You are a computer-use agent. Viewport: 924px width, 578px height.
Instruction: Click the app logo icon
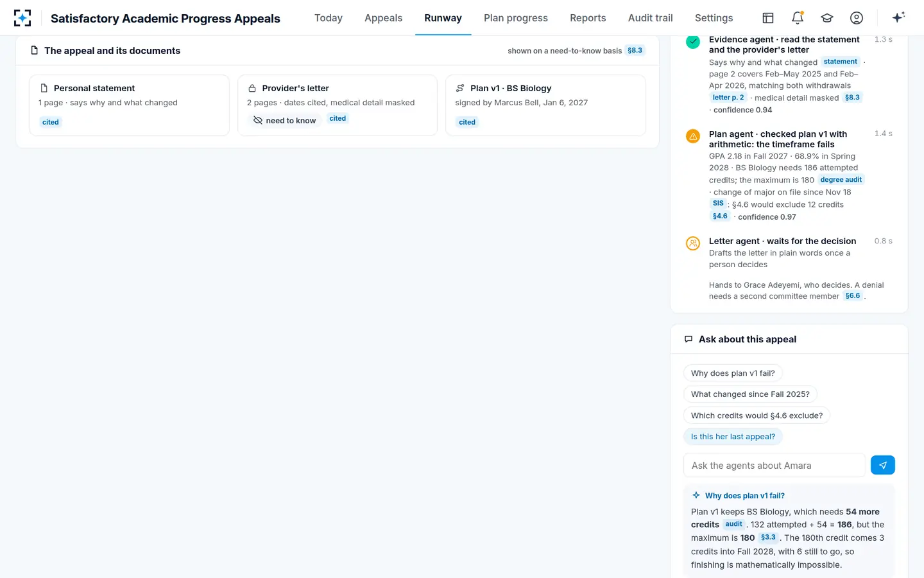pyautogui.click(x=22, y=18)
